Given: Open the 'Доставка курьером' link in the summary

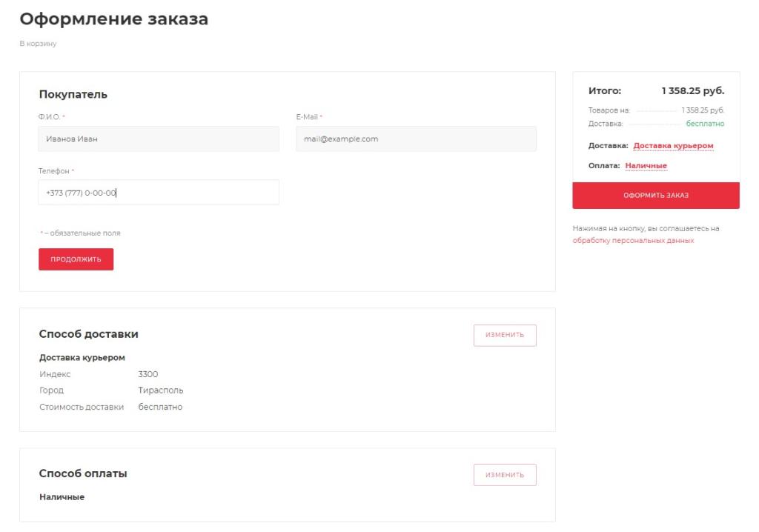Looking at the screenshot, I should (x=673, y=146).
